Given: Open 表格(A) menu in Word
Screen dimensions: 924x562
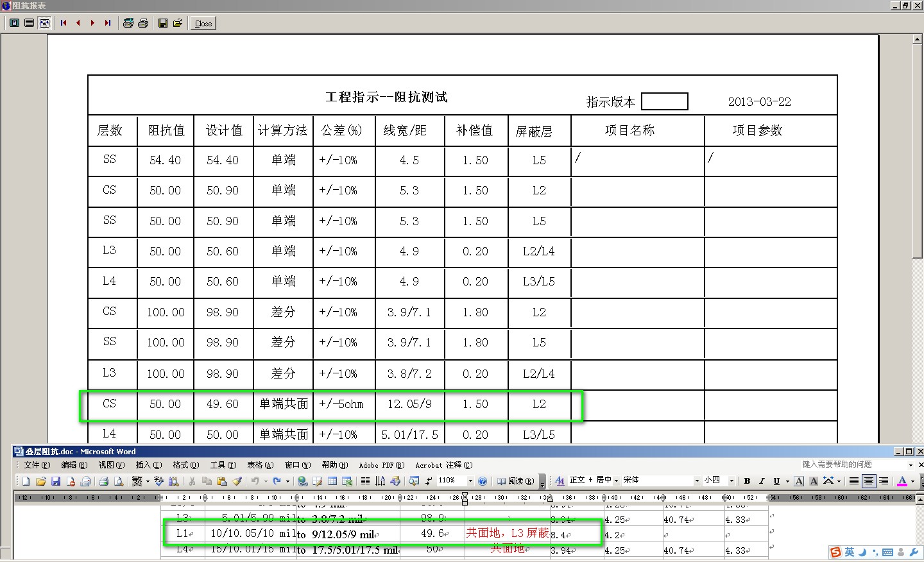Looking at the screenshot, I should tap(260, 465).
